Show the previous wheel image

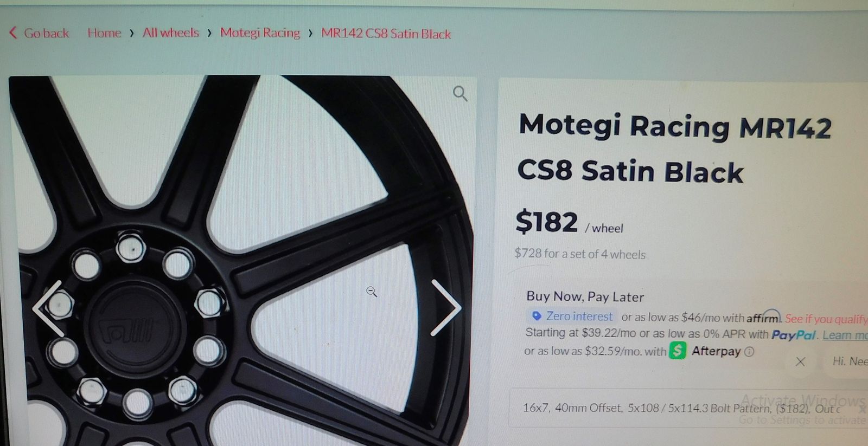49,309
